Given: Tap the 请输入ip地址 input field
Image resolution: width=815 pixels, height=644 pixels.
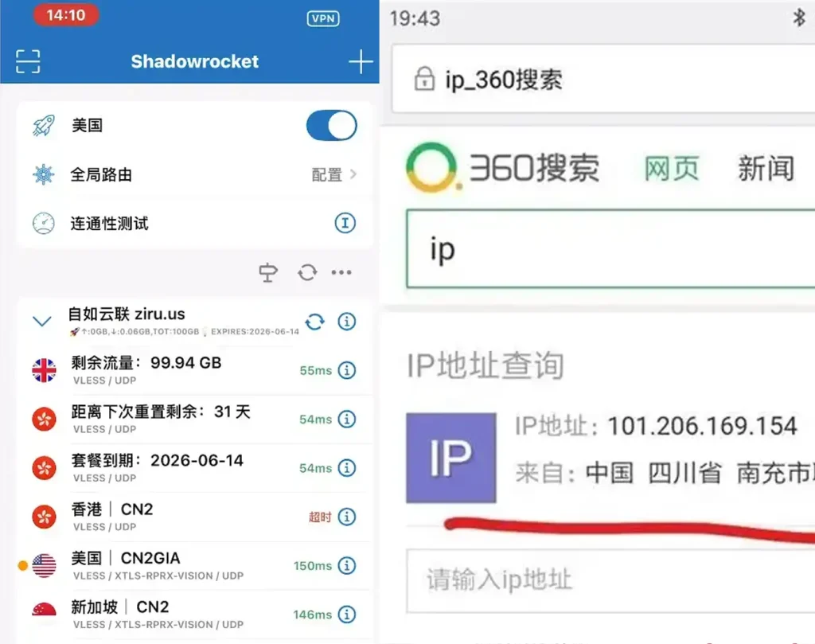Looking at the screenshot, I should pyautogui.click(x=610, y=580).
